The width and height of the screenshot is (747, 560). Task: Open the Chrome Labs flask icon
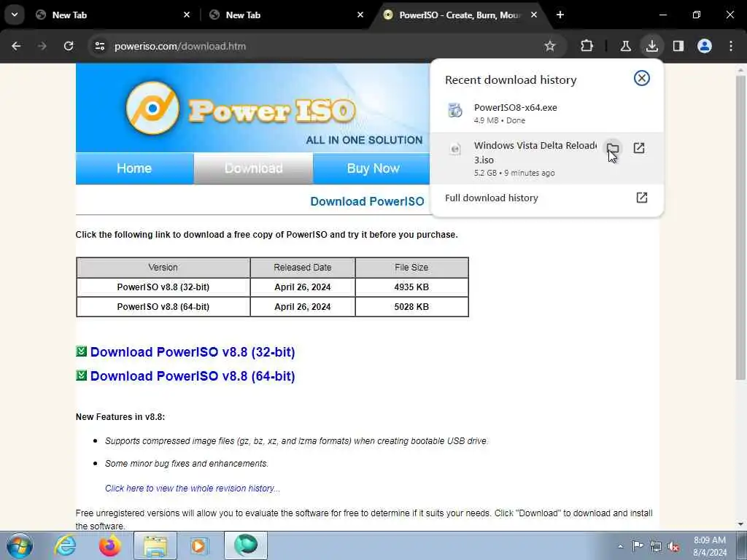[625, 46]
